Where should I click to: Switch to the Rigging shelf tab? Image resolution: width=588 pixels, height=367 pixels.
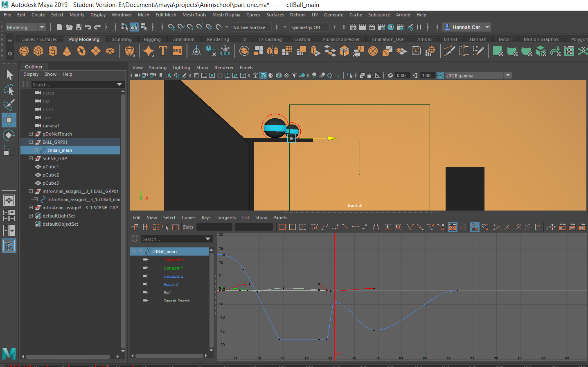coord(153,39)
